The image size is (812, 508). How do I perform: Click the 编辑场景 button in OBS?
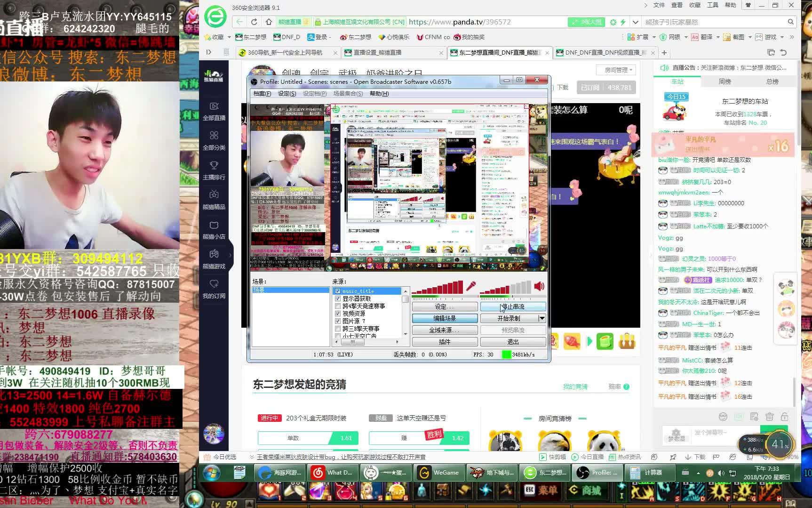(445, 318)
